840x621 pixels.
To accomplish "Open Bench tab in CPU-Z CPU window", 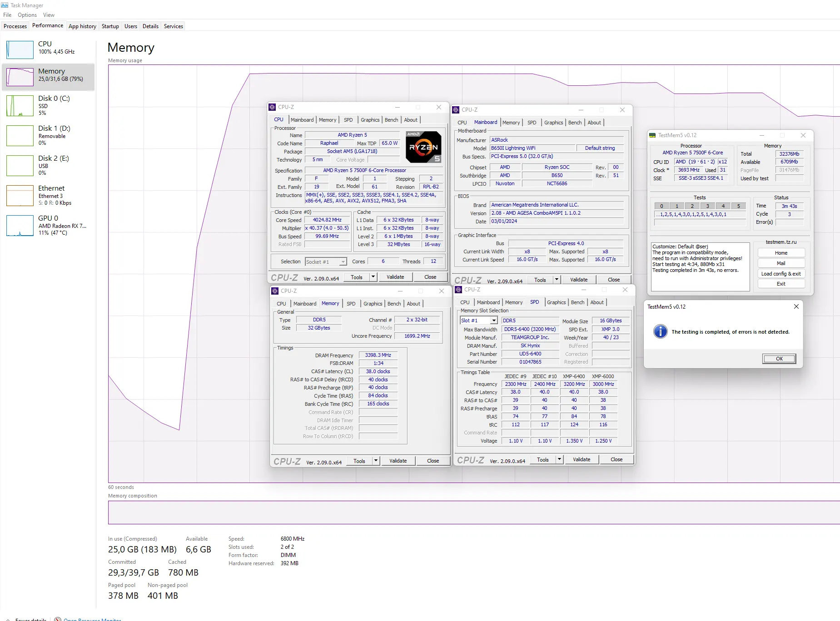I will (391, 120).
